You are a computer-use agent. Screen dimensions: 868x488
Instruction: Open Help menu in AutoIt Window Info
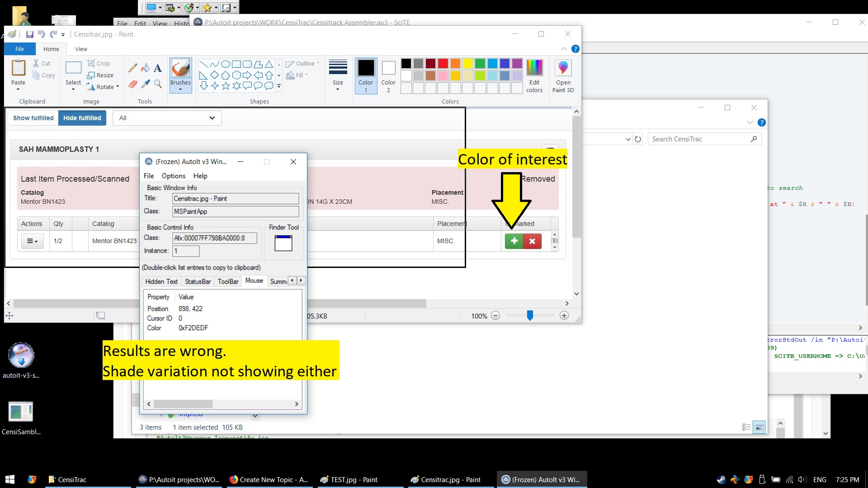pyautogui.click(x=200, y=176)
